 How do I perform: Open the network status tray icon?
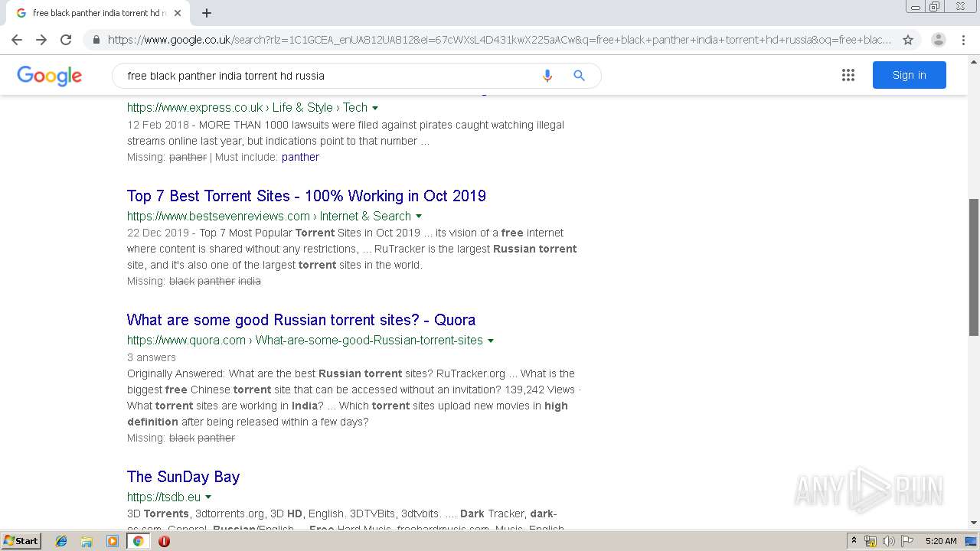coord(871,541)
